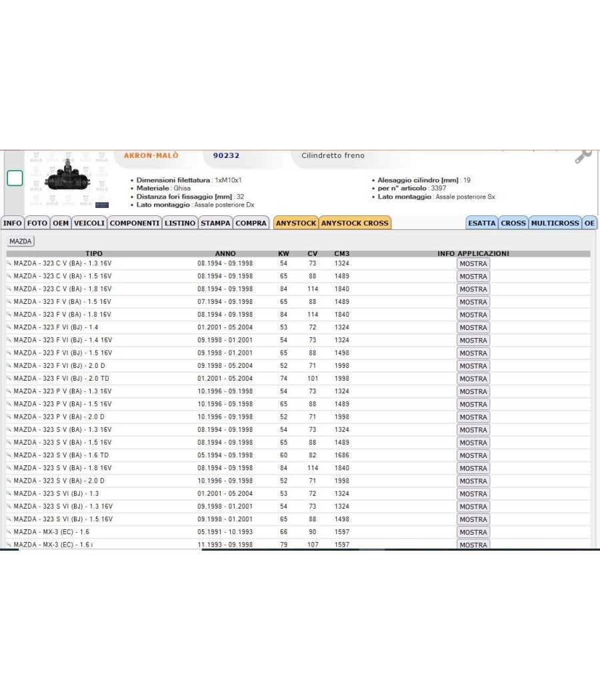Click magnifier icon for 323 S VI 1.3 16V
This screenshot has width=600, height=700.
pos(9,506)
